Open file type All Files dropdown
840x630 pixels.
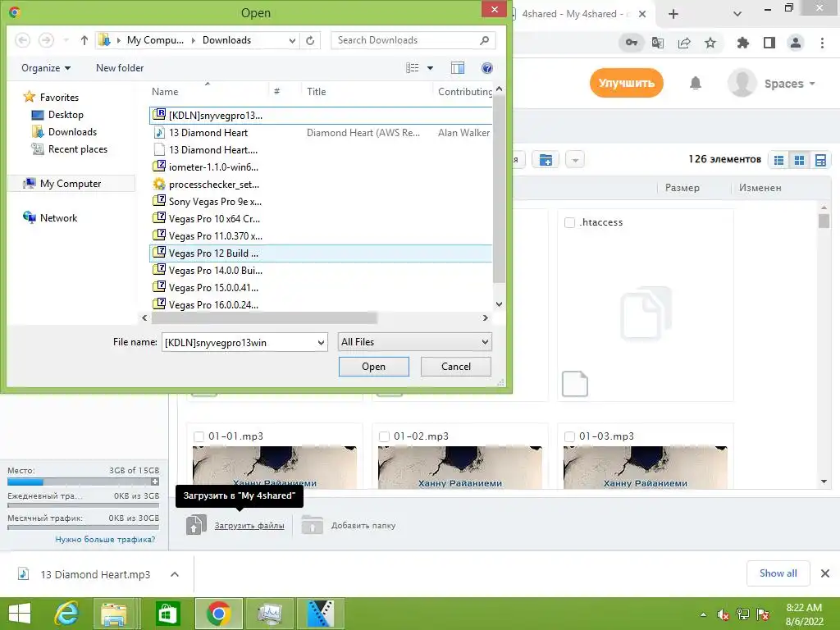pos(414,342)
